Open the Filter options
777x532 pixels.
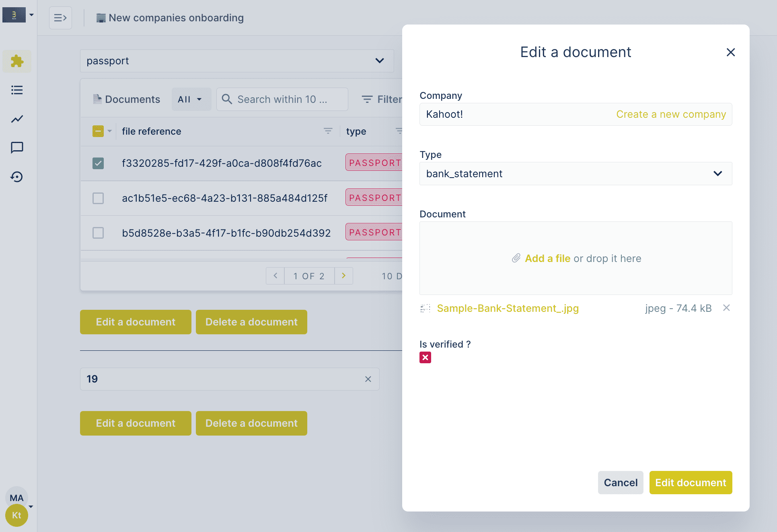382,99
